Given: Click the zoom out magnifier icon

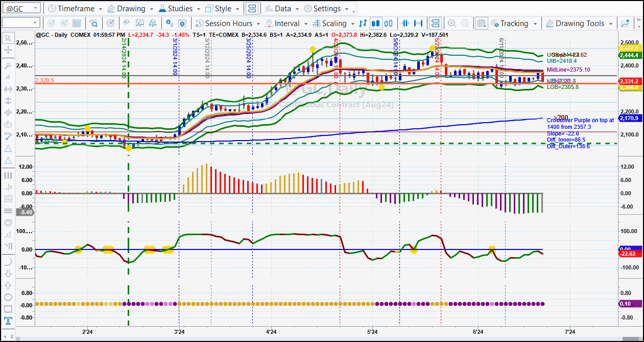Looking at the screenshot, I should tap(465, 24).
